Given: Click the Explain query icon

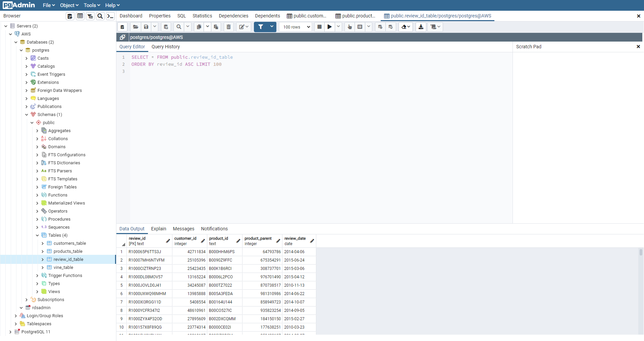Looking at the screenshot, I should click(x=350, y=27).
